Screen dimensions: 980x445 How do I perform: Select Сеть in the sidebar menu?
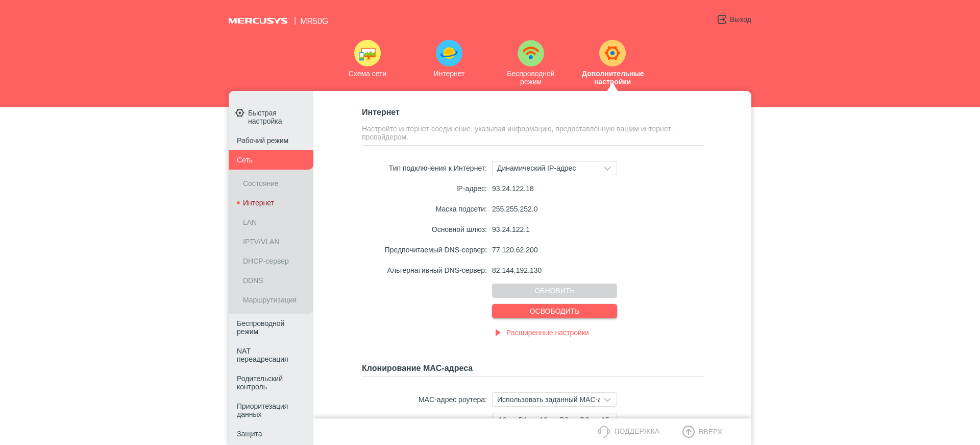point(271,160)
